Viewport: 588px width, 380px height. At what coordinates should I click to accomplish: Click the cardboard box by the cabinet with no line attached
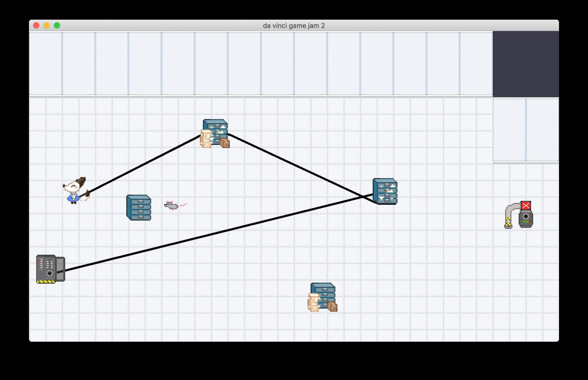point(333,307)
